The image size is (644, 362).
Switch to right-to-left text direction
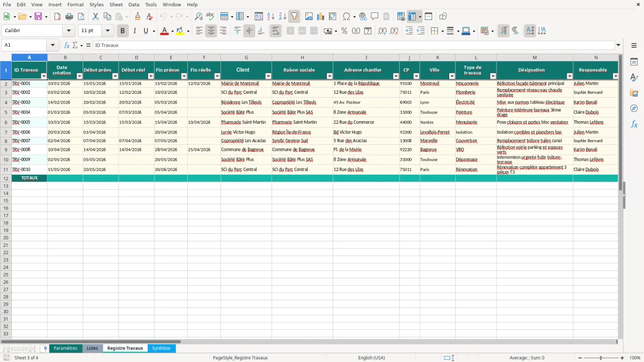(x=515, y=31)
